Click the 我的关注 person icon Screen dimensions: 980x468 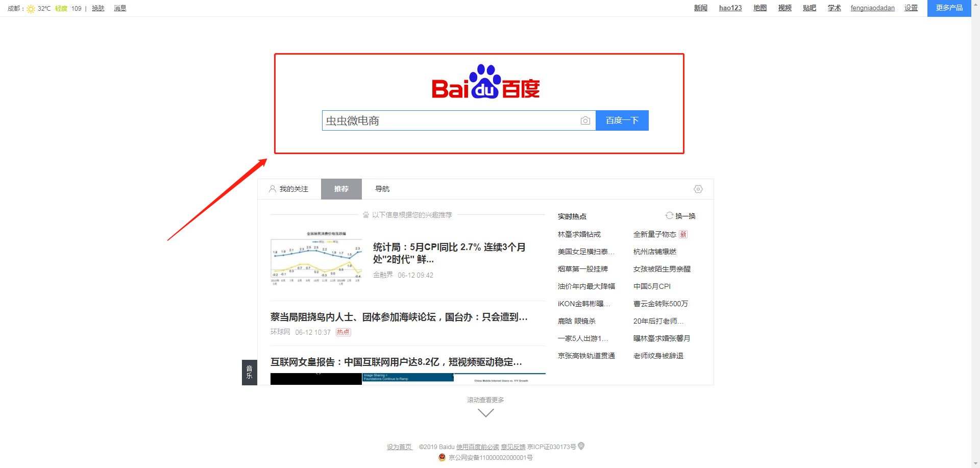273,189
